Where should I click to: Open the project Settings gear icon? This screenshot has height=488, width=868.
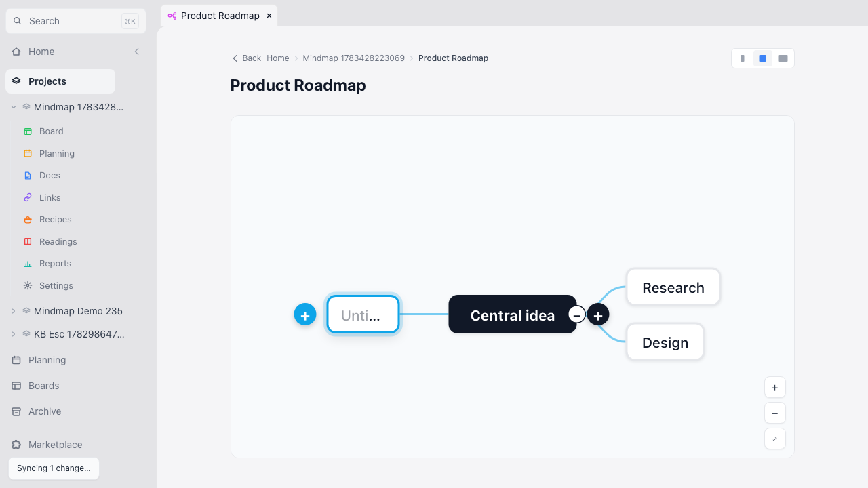[28, 286]
